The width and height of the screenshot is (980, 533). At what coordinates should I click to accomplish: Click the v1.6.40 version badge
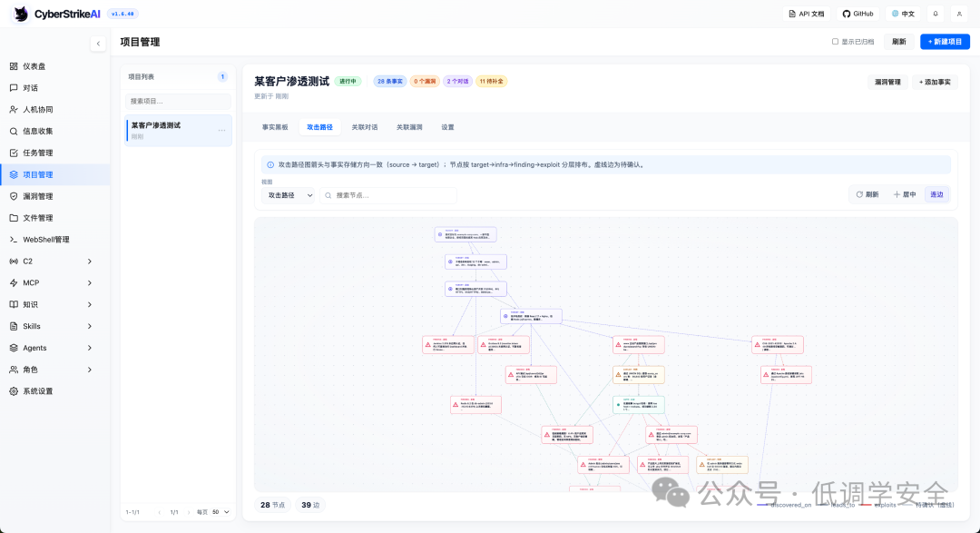tap(122, 14)
